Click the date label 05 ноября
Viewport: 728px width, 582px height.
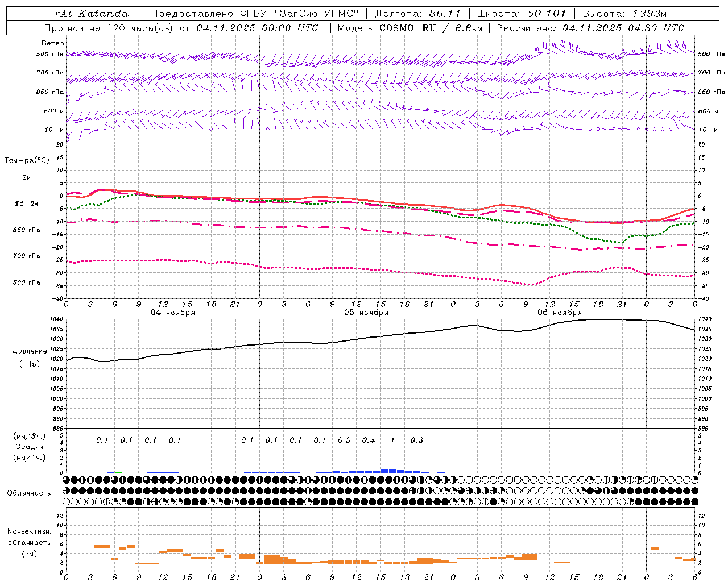pyautogui.click(x=366, y=313)
